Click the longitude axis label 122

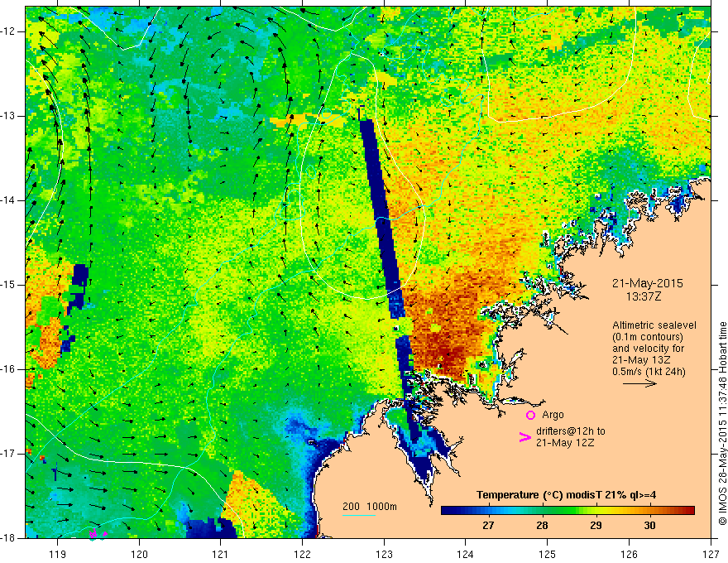(x=302, y=554)
